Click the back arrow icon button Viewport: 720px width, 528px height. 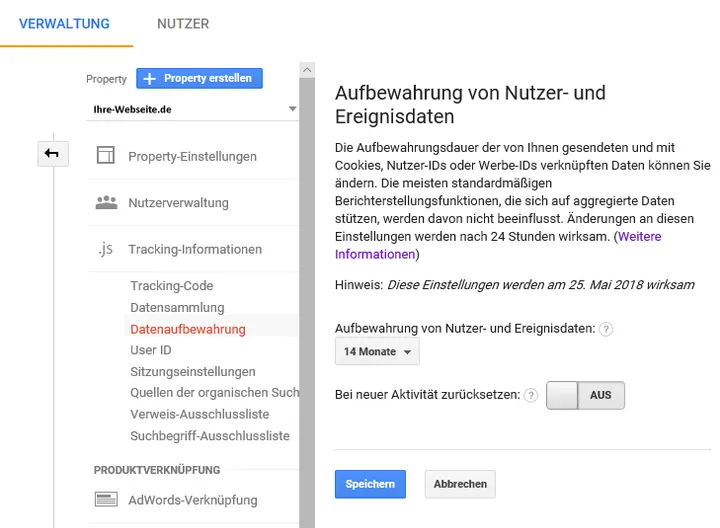(x=53, y=153)
